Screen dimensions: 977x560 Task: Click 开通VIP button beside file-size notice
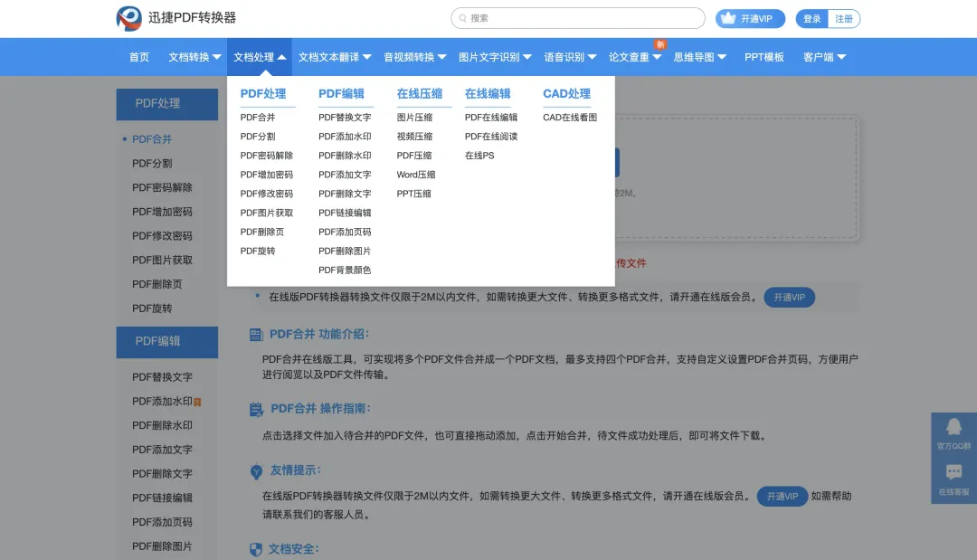[790, 297]
